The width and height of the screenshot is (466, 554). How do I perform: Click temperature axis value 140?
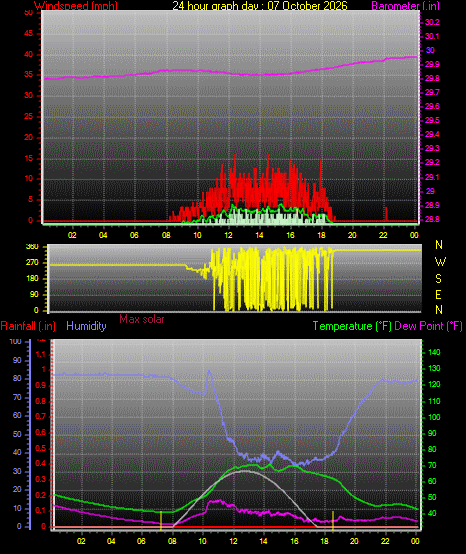point(434,352)
